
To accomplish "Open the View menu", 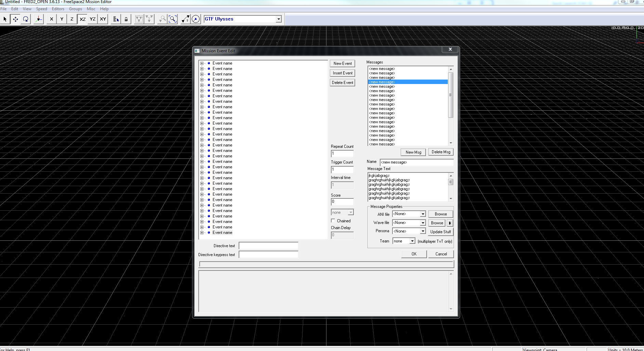I will pos(27,9).
